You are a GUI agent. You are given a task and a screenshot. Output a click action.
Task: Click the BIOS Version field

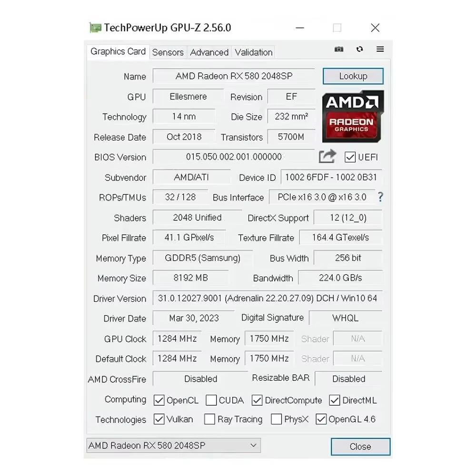pyautogui.click(x=234, y=157)
